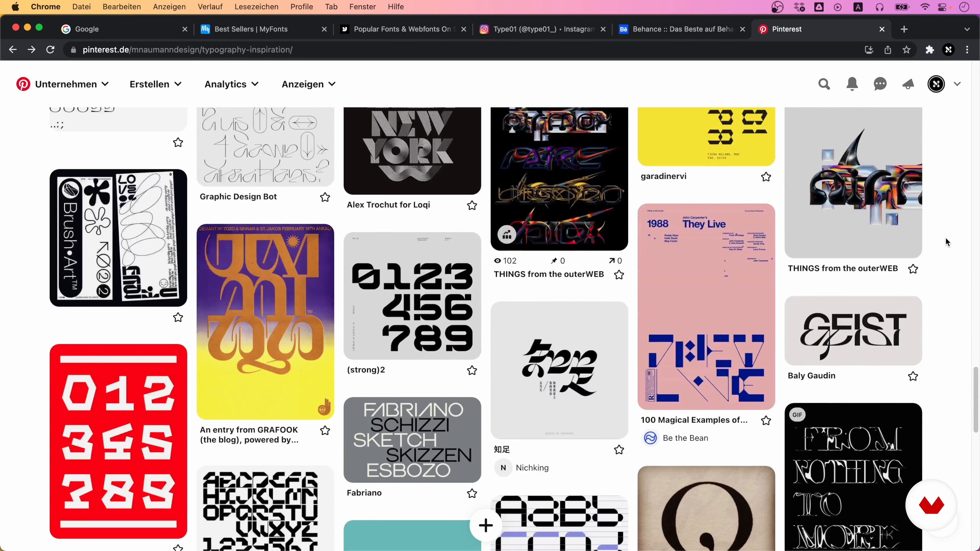Viewport: 980px width, 551px height.
Task: Expand the Erstellen dropdown
Action: click(156, 84)
